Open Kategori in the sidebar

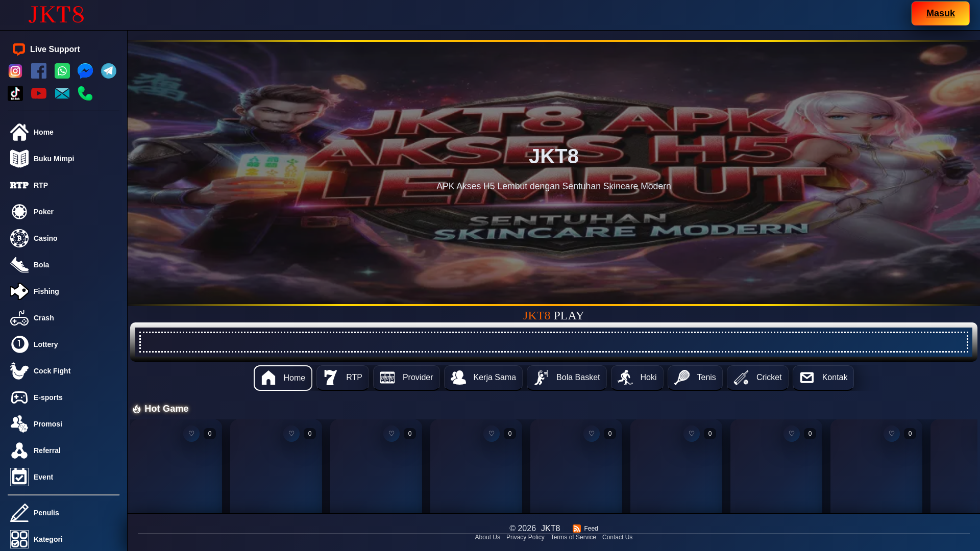(63, 539)
